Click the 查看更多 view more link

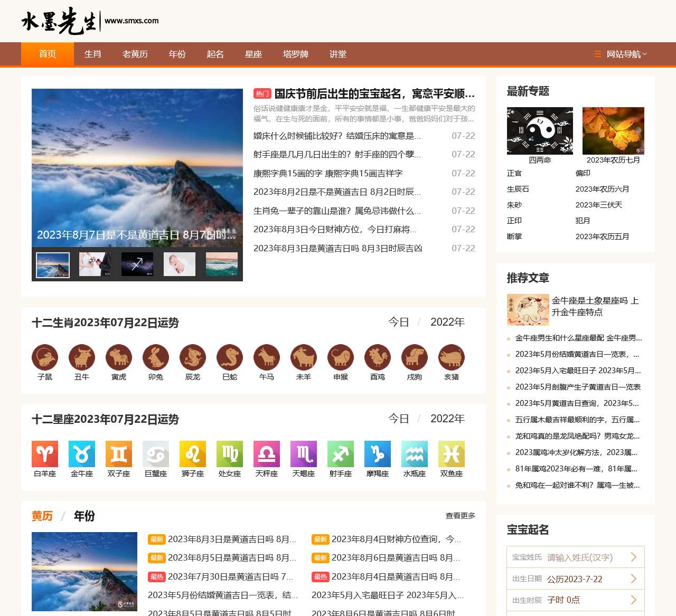tap(461, 516)
